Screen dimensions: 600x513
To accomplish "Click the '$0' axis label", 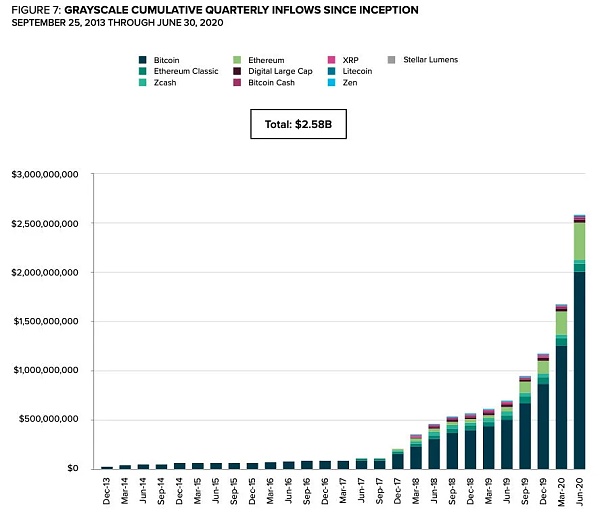I will click(x=73, y=468).
